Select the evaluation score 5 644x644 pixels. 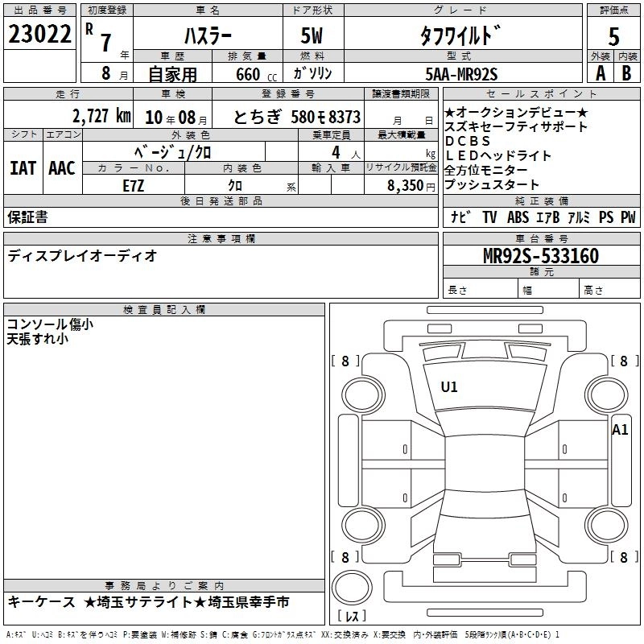pyautogui.click(x=613, y=36)
